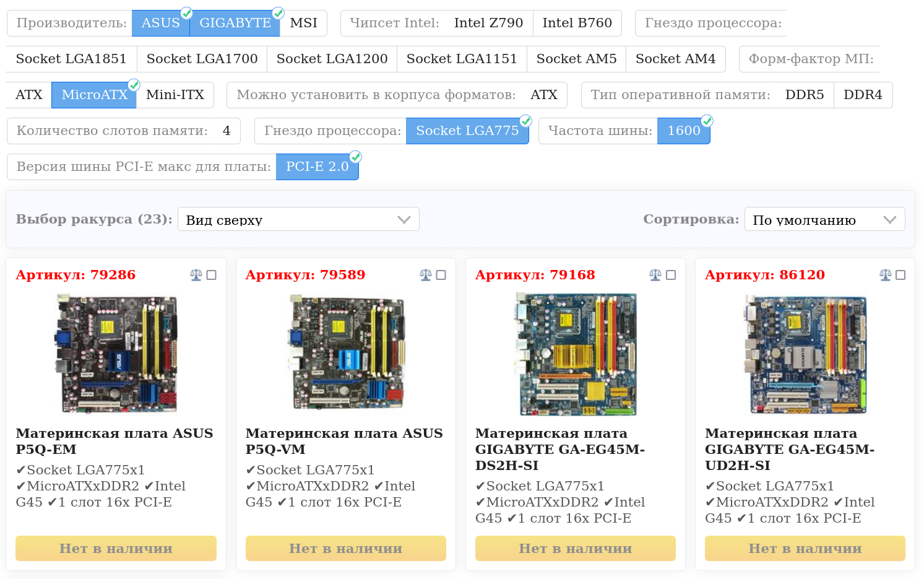Open the GA-EG45M-DS2H-SI motherboard image
Viewport: 924px width, 579px height.
(576, 354)
